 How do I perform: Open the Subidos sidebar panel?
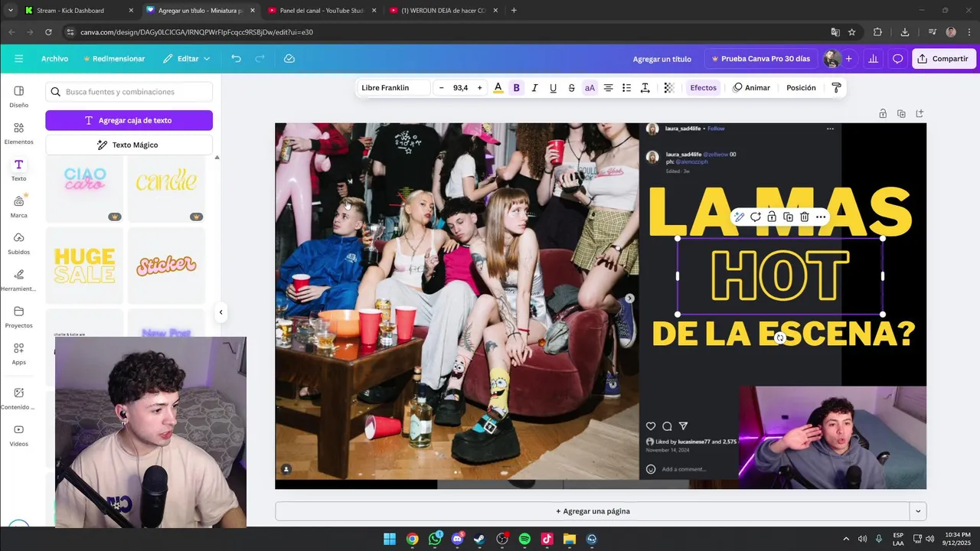tap(19, 243)
